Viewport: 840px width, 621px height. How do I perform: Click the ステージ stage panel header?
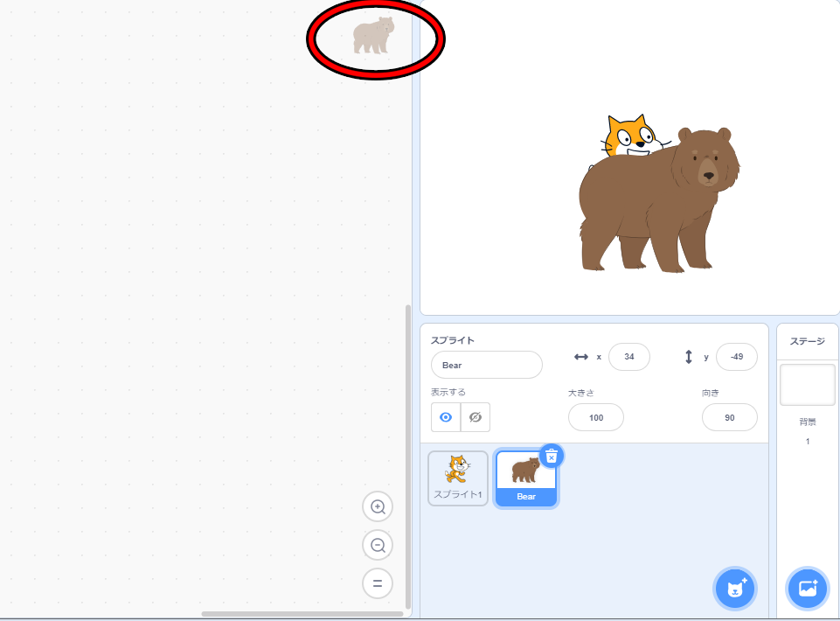click(808, 342)
